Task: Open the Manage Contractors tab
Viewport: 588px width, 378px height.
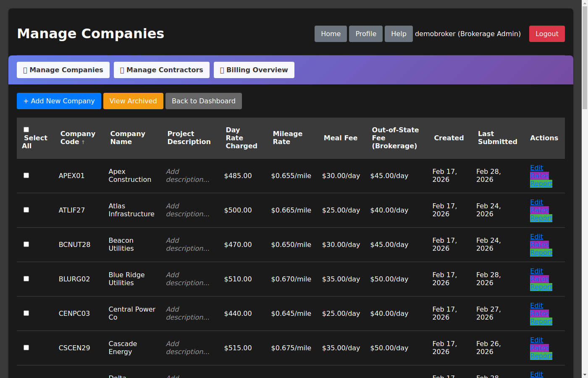Action: [x=162, y=70]
